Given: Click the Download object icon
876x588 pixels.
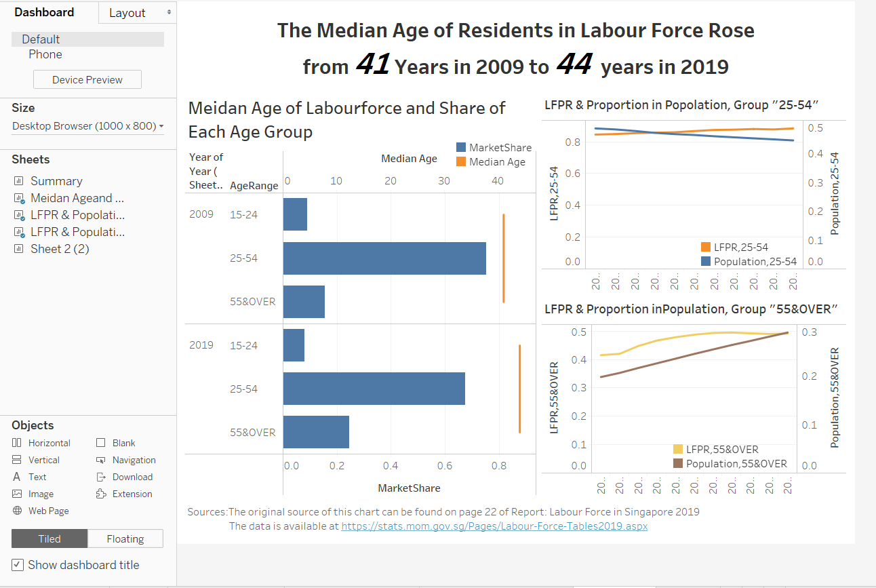Looking at the screenshot, I should (101, 477).
